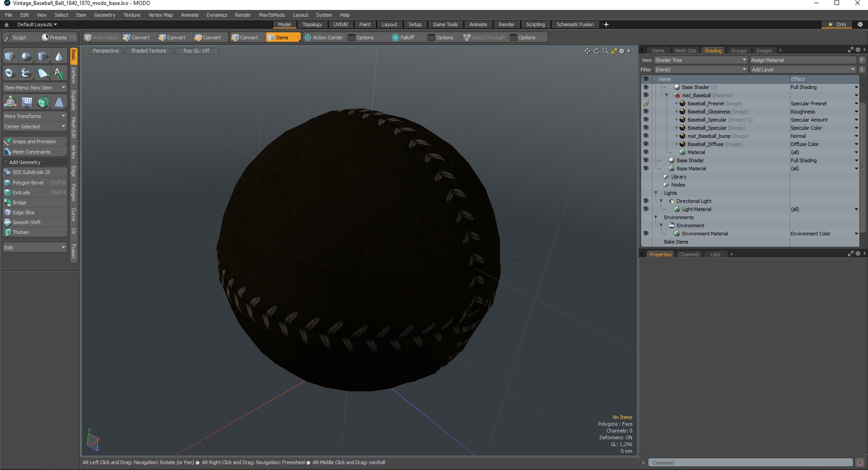This screenshot has width=868, height=470.
Task: Select the Cone primitive tool
Action: [x=59, y=56]
